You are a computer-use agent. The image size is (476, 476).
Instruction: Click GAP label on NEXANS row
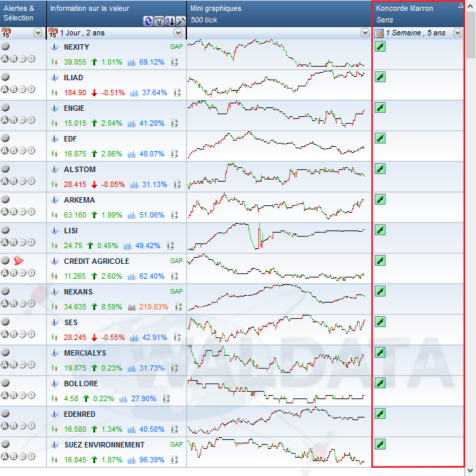(176, 292)
